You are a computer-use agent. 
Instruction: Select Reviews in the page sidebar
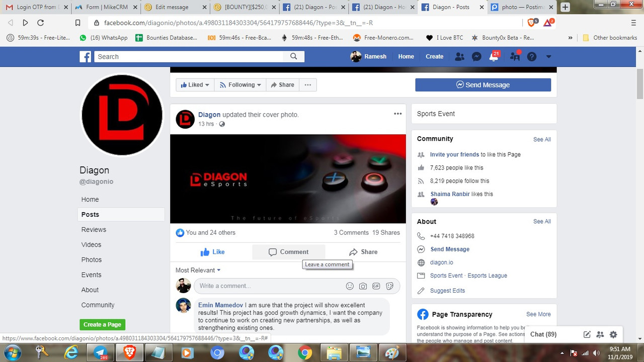[x=94, y=230]
